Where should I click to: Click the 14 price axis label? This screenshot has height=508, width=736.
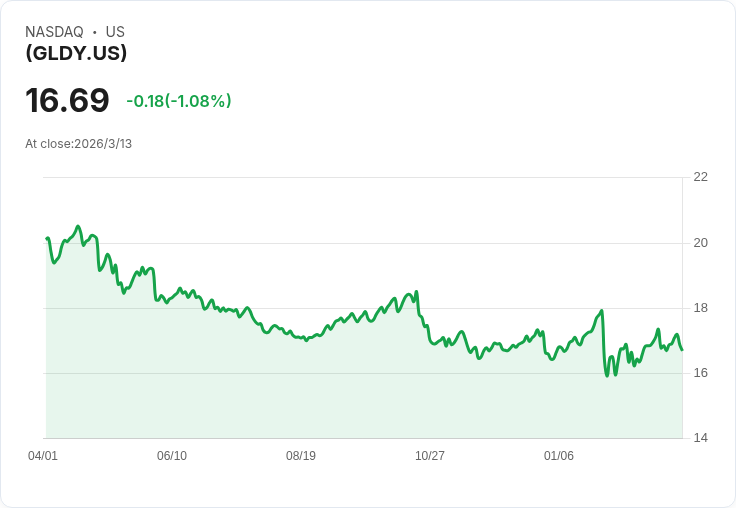700,438
